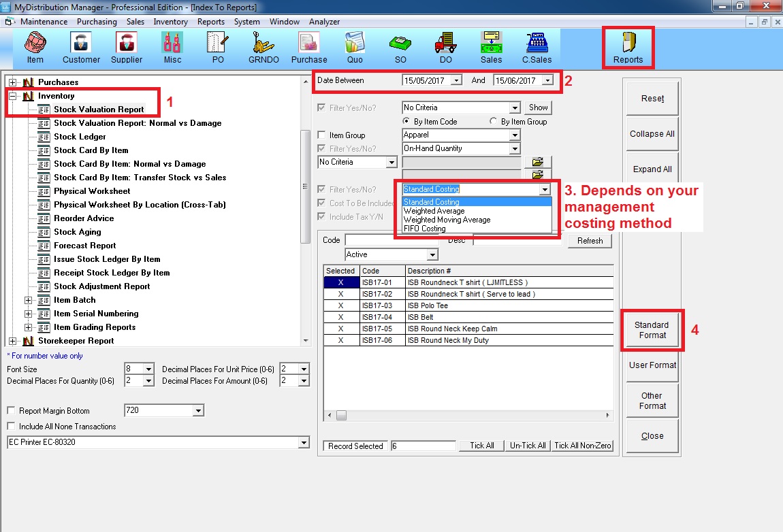783x532 pixels.
Task: Click the item list horizontal scrollbar
Action: tap(470, 415)
